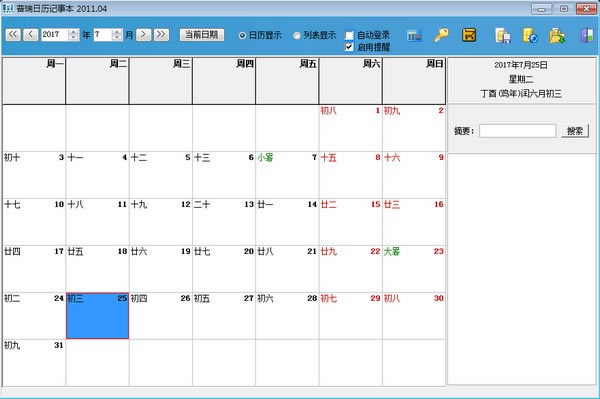Click the documents with printer icon
This screenshot has width=600, height=399.
coord(503,36)
